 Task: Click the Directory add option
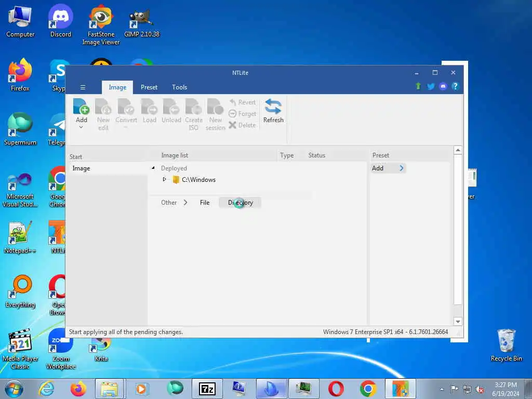[x=240, y=203]
